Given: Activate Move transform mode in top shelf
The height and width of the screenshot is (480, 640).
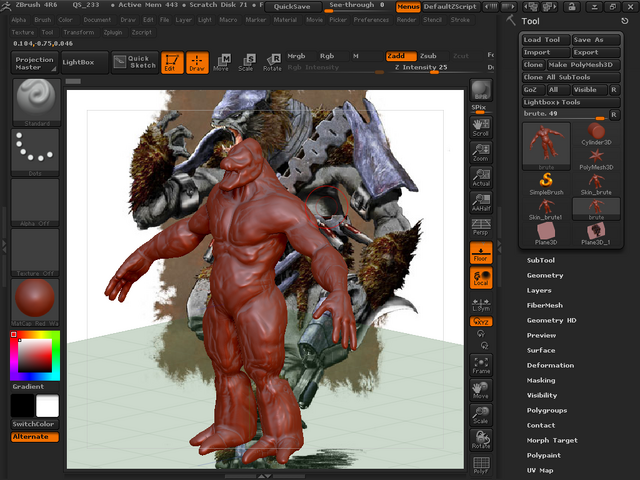Looking at the screenshot, I should tap(221, 62).
